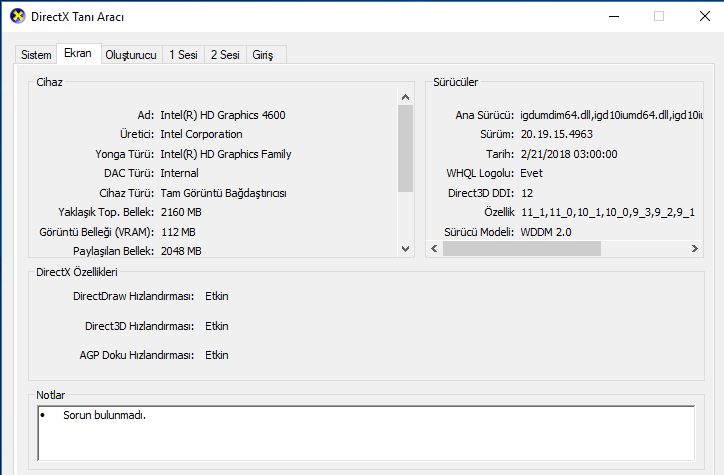Click the Cihaz list scroll-down arrow

click(405, 249)
